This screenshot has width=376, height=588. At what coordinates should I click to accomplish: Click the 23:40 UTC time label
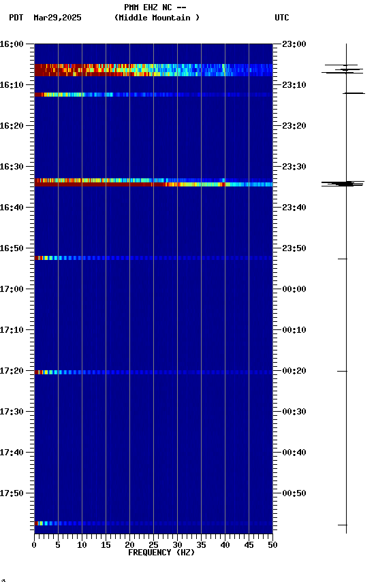click(294, 208)
